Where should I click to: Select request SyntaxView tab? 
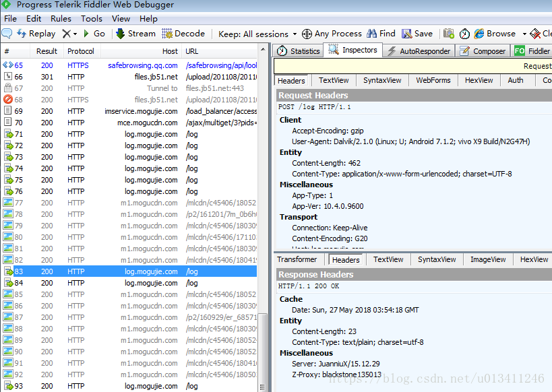point(382,80)
